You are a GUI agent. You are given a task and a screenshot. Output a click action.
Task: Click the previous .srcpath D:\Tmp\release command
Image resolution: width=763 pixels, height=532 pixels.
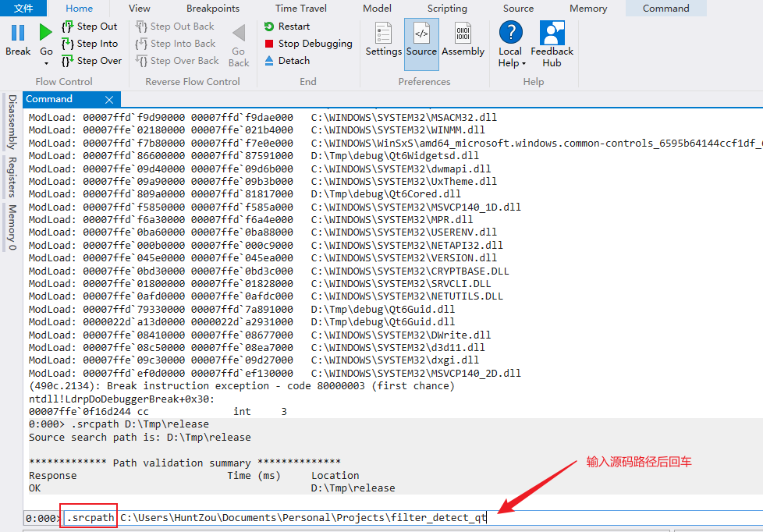119,424
